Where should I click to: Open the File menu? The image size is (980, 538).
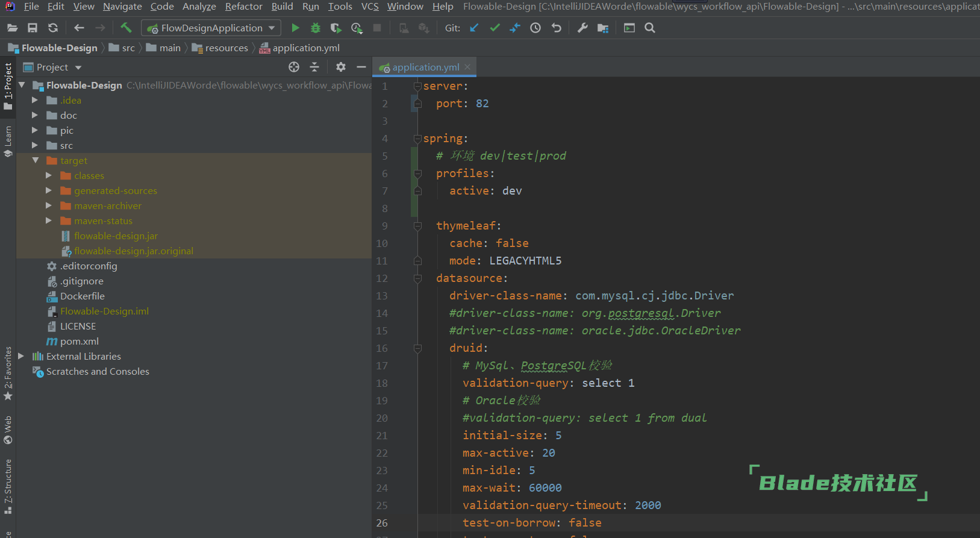click(x=31, y=7)
